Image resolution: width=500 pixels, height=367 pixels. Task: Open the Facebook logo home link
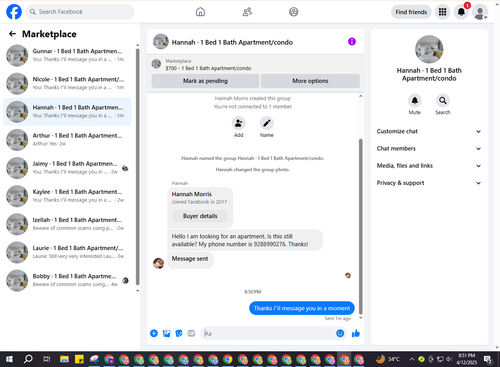click(14, 12)
